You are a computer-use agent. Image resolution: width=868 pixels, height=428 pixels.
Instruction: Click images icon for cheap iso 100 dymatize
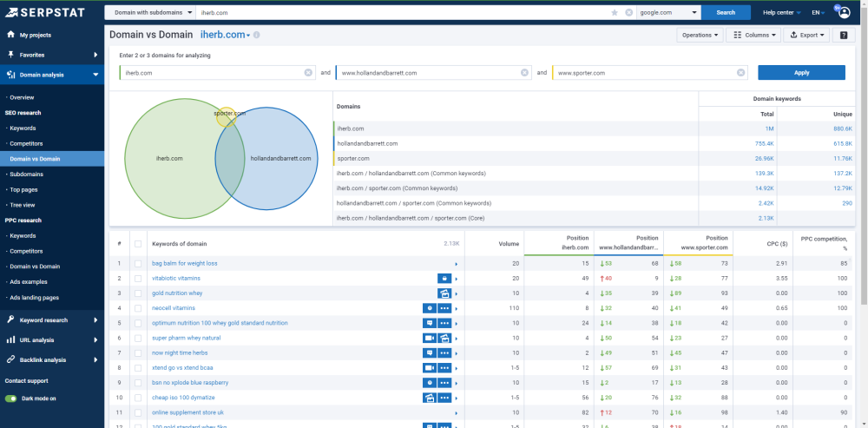point(430,398)
